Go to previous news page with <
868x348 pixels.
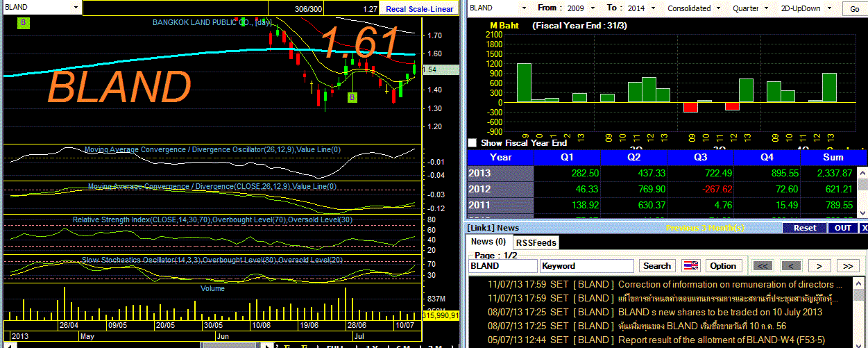click(792, 265)
